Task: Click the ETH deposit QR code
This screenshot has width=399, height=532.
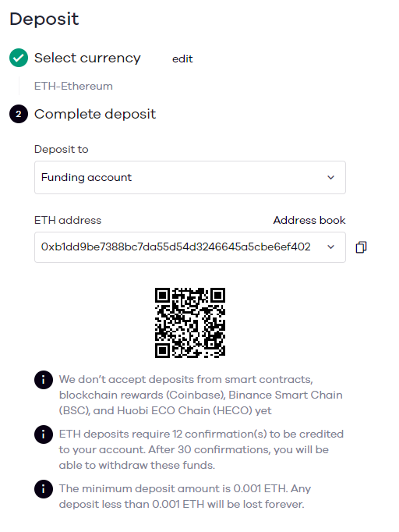Action: [x=190, y=323]
